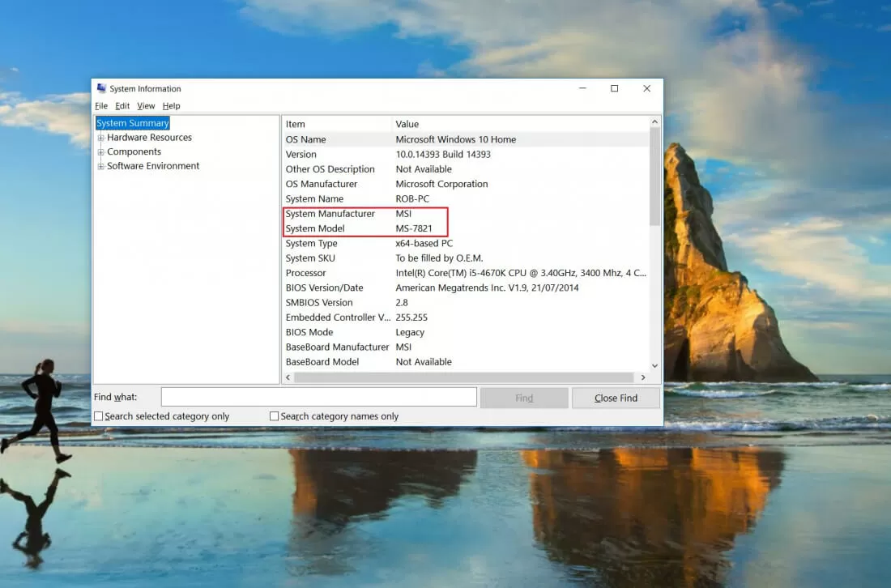Viewport: 891px width, 588px height.
Task: Select the System SKU row label
Action: pos(310,258)
